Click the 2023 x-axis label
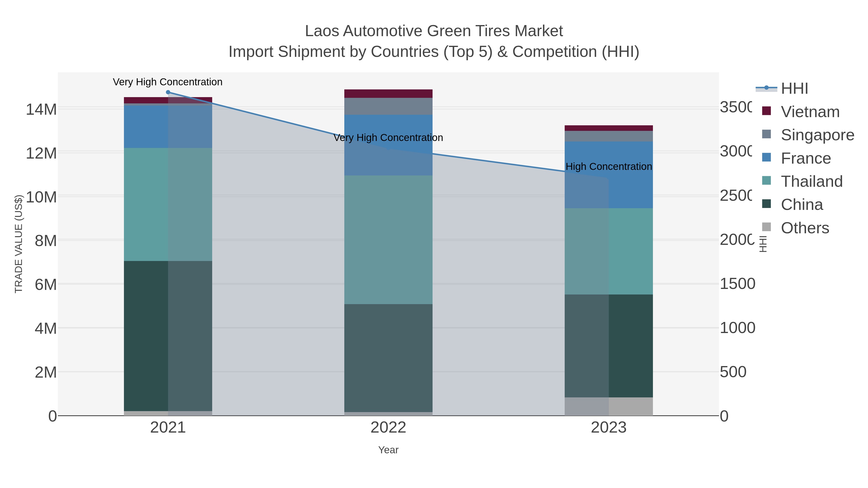 pyautogui.click(x=609, y=428)
